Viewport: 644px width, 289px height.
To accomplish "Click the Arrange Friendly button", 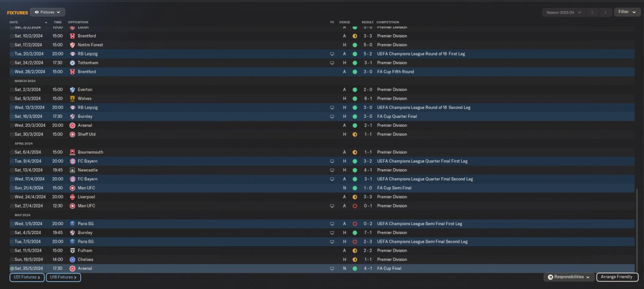I will pos(617,277).
